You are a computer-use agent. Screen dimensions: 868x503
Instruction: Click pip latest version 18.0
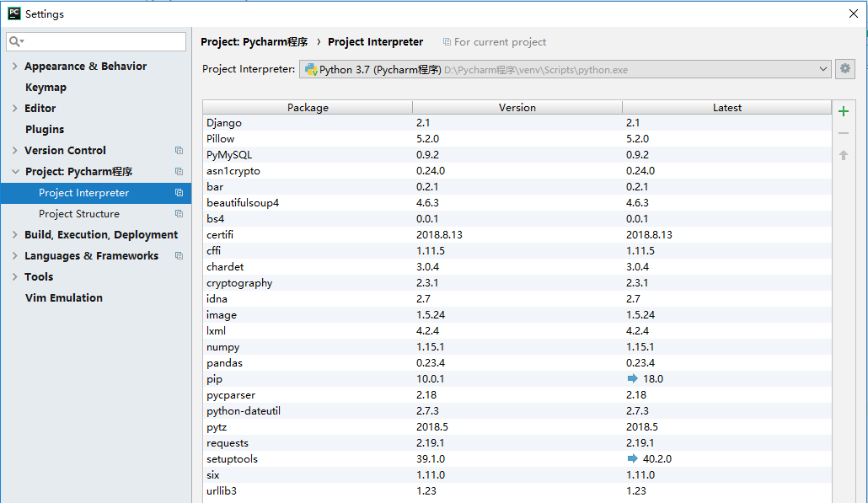click(653, 379)
